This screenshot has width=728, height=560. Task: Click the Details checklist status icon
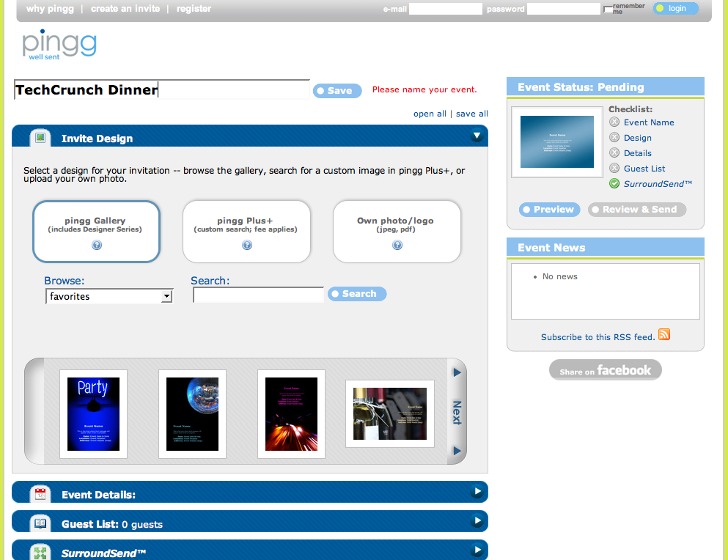[614, 152]
